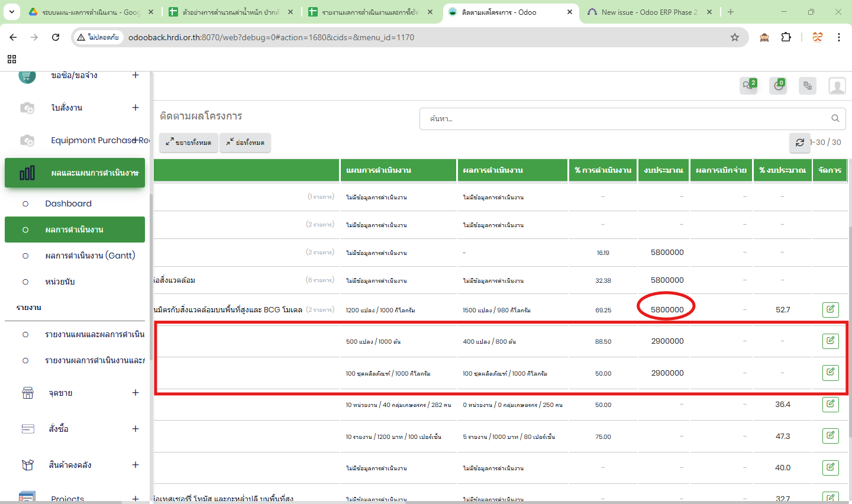Click the ขยายทั้งหมด expand all button
852x504 pixels.
click(189, 143)
